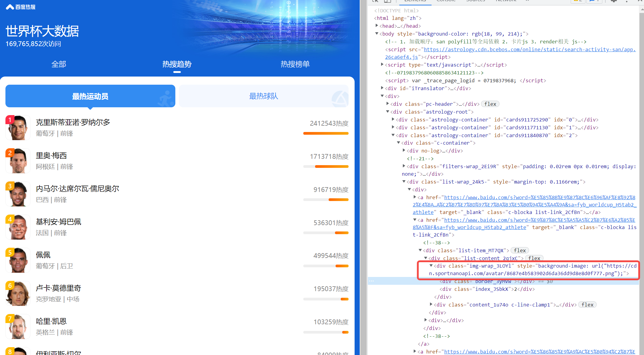Click the line-selection dots icon in DevTools gutter

coord(371,281)
